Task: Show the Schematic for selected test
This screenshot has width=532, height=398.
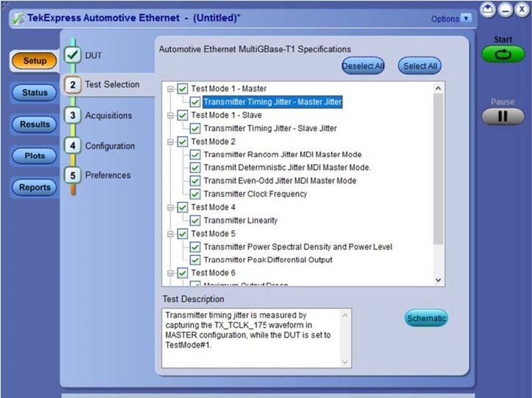Action: 426,318
